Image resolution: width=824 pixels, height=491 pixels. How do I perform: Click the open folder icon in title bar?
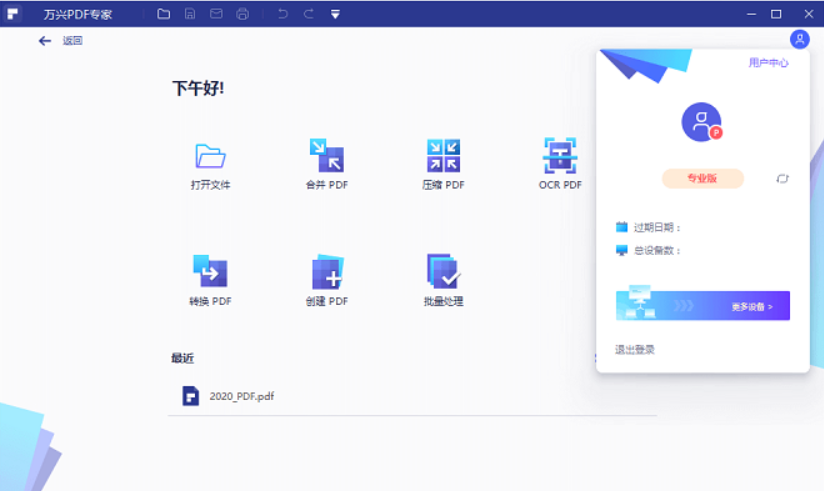click(164, 14)
